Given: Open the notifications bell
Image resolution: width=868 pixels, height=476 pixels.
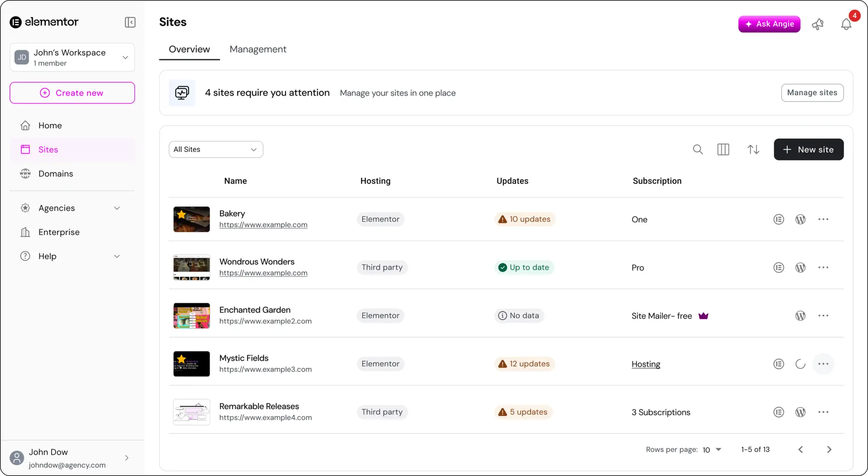Looking at the screenshot, I should 846,24.
